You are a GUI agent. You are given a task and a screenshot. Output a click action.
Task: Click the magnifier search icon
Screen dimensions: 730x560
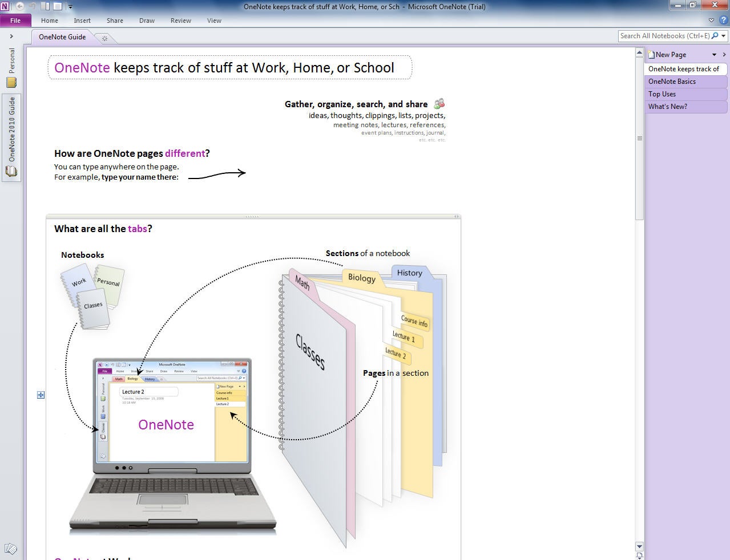pos(715,35)
